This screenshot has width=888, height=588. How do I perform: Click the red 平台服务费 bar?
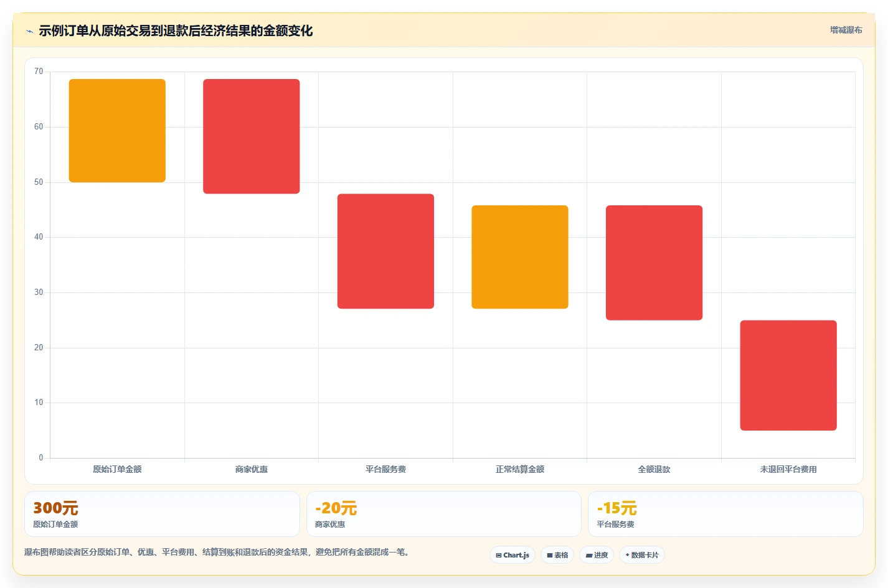(x=385, y=251)
